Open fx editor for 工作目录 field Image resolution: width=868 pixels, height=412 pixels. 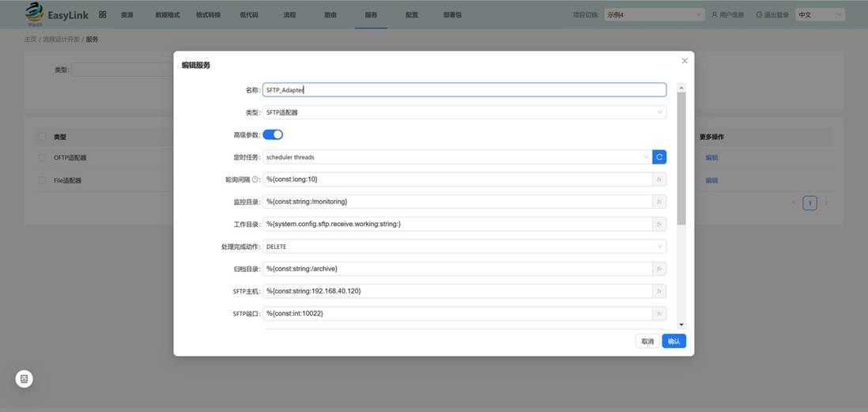click(x=659, y=225)
